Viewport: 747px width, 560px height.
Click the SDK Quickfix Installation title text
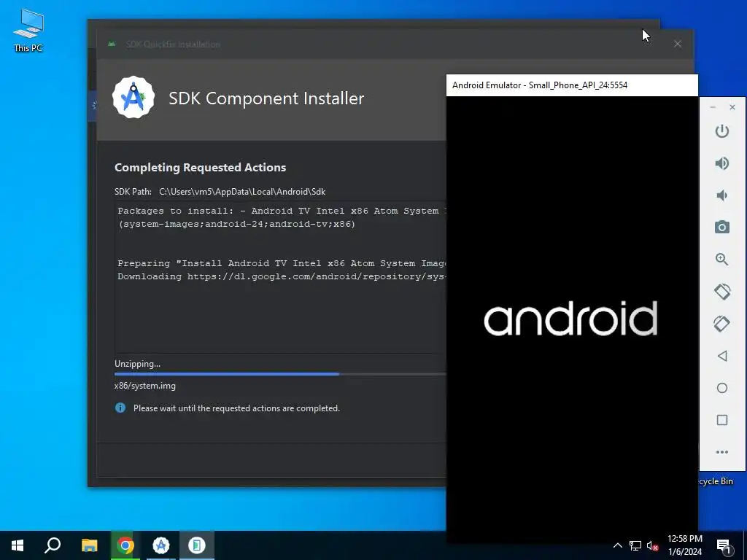(x=173, y=44)
